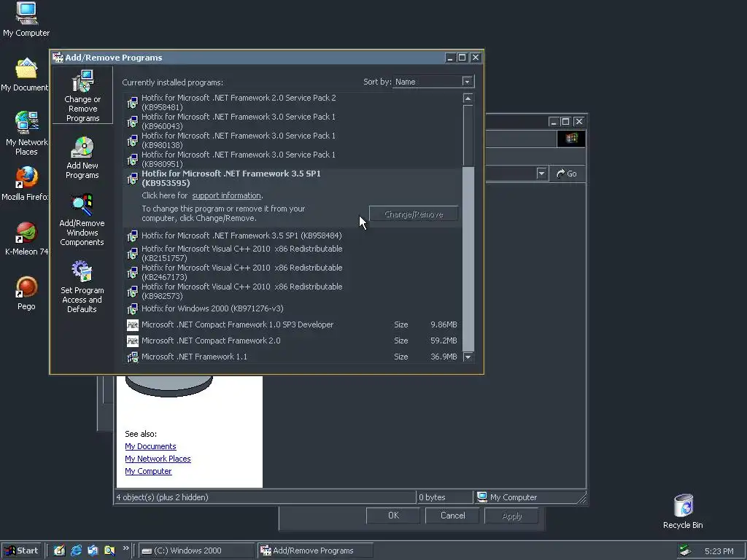Image resolution: width=747 pixels, height=560 pixels.
Task: Click the 9.86MB size value
Action: [444, 324]
